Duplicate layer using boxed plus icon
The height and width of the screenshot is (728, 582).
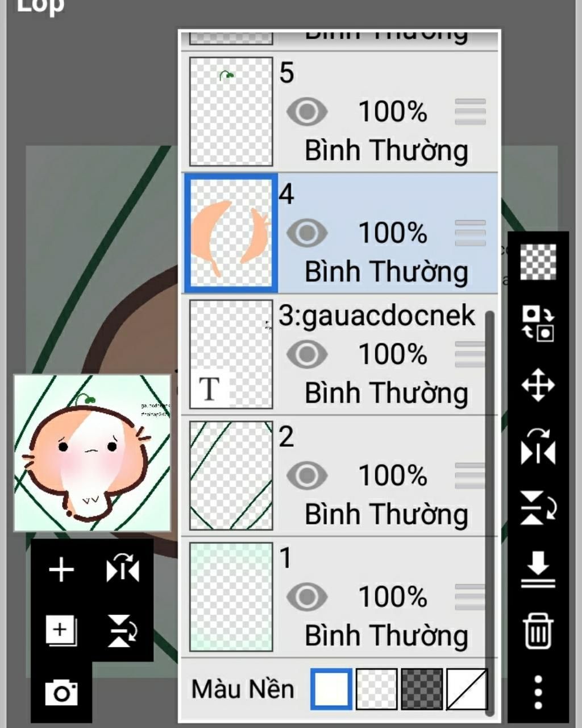click(x=61, y=630)
